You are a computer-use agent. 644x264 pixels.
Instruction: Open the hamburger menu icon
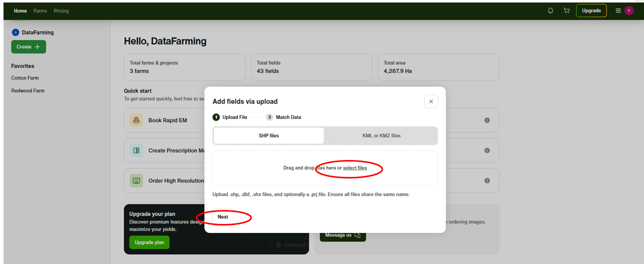[x=618, y=10]
